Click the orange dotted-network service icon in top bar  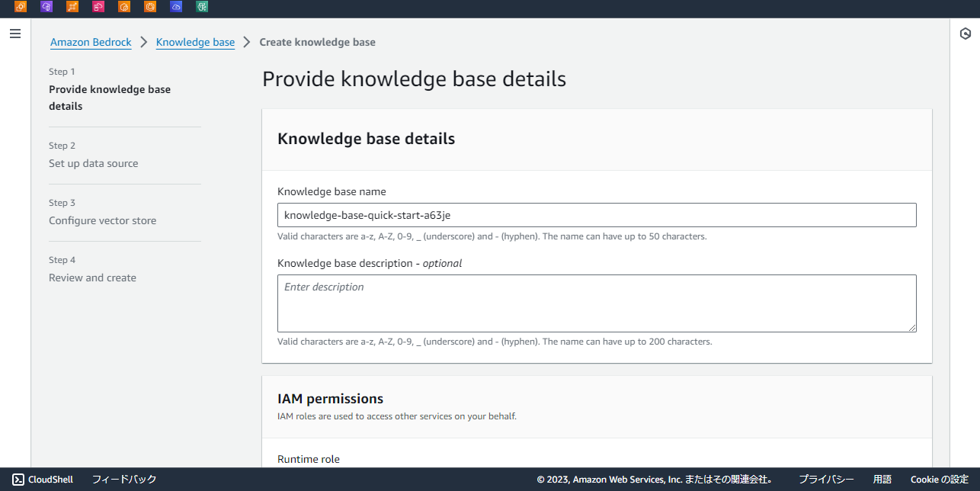click(x=72, y=7)
